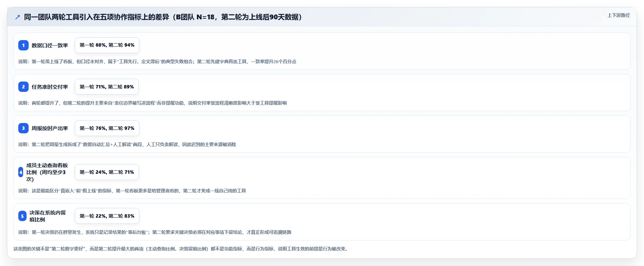Image resolution: width=644 pixels, height=266 pixels.
Task: Select the 周报按时产出率 label
Action: 50,128
